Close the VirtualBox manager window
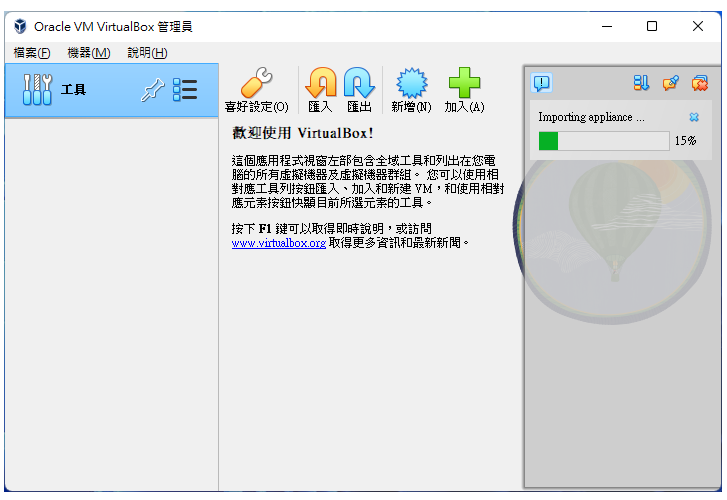Screen dimensions: 727x500 pyautogui.click(x=698, y=26)
